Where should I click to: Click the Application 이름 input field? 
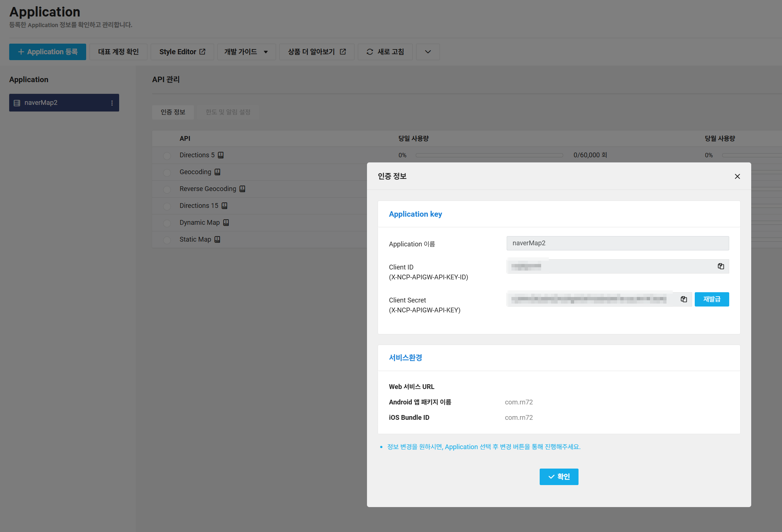(x=617, y=243)
